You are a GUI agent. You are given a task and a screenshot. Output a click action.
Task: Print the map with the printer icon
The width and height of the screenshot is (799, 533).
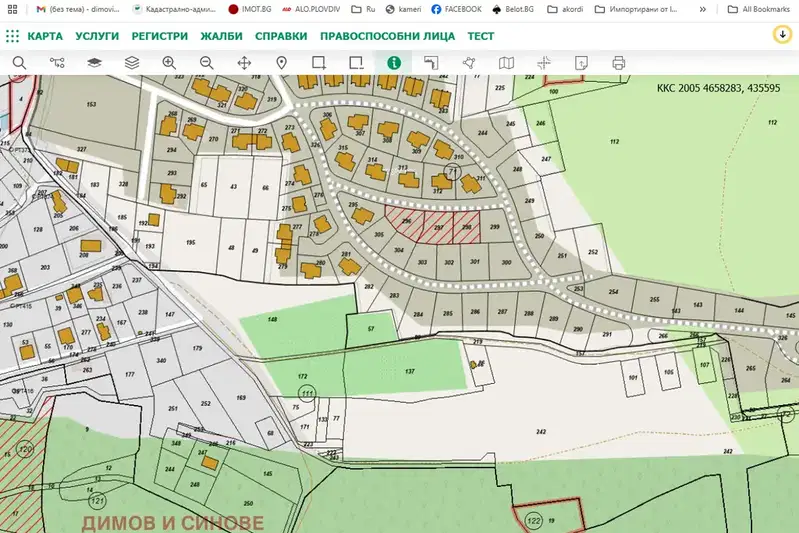619,63
